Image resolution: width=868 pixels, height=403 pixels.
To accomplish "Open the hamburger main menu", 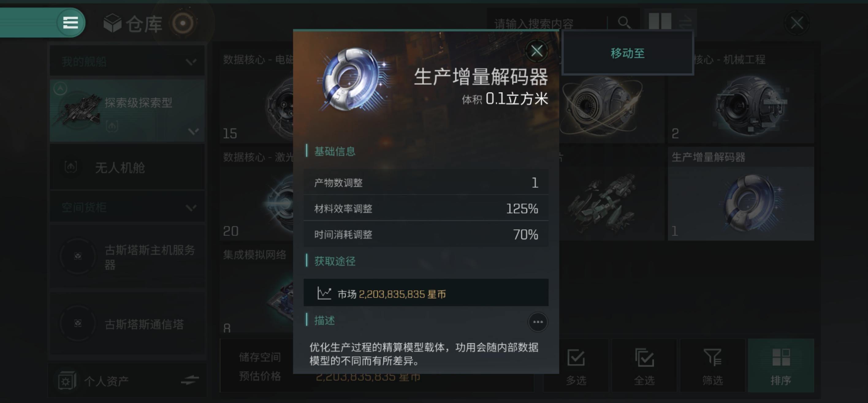I will 70,23.
